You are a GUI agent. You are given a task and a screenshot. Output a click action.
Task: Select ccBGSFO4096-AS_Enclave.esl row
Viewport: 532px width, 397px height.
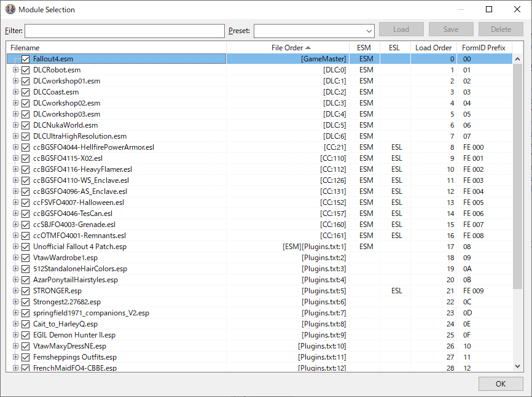(260, 191)
